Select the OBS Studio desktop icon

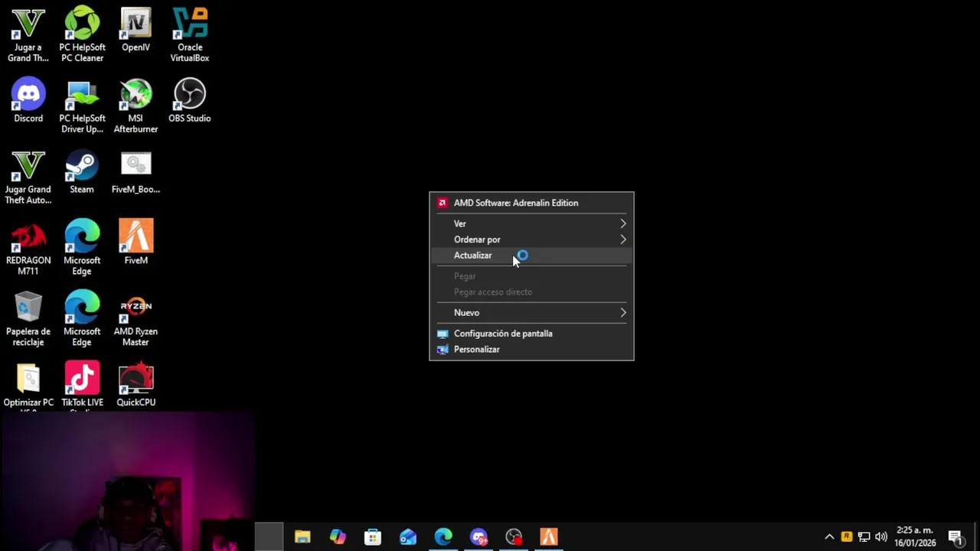coord(190,100)
